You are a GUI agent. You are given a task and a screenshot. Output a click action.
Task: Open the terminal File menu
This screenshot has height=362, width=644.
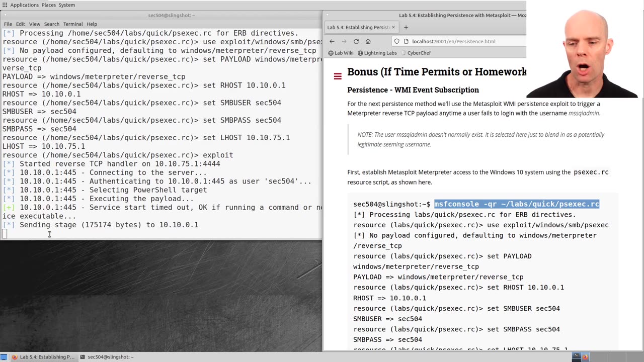click(8, 24)
